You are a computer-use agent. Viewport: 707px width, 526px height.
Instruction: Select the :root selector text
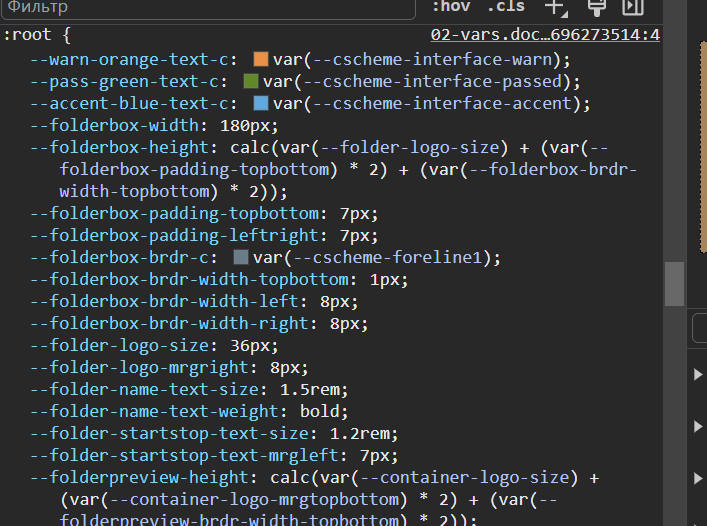coord(27,35)
